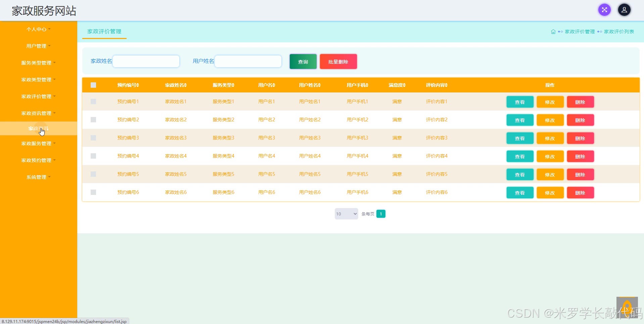This screenshot has width=644, height=324.
Task: Collapse 家政资讯管理 sidebar menu
Action: pos(39,113)
